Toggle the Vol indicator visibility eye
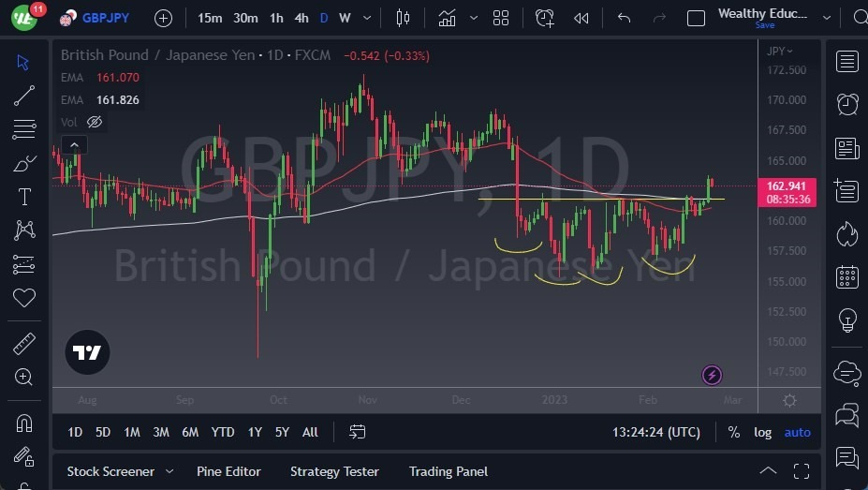868x490 pixels. 95,122
